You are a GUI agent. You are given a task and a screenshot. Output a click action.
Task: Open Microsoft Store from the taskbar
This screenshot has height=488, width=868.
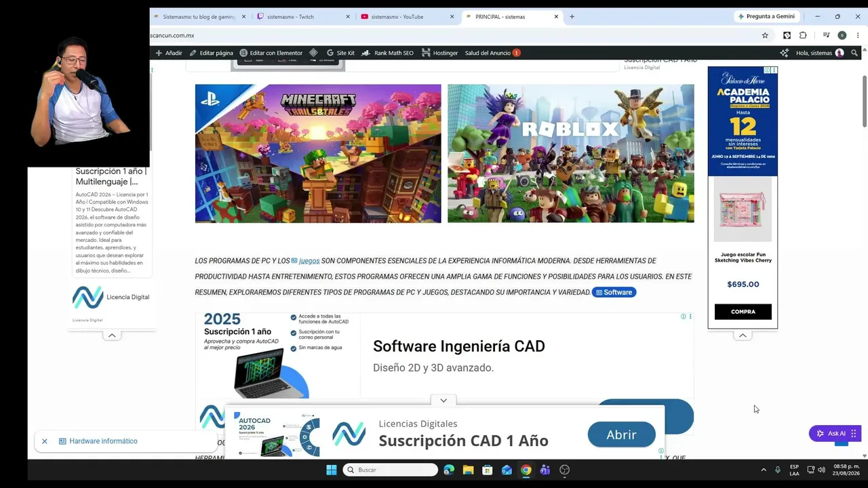(x=487, y=470)
